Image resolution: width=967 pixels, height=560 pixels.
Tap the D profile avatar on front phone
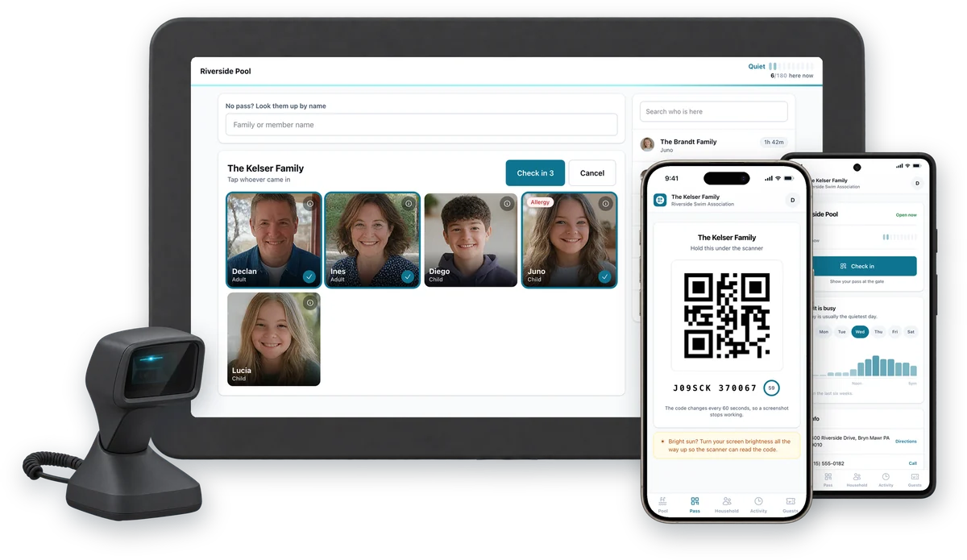click(792, 200)
